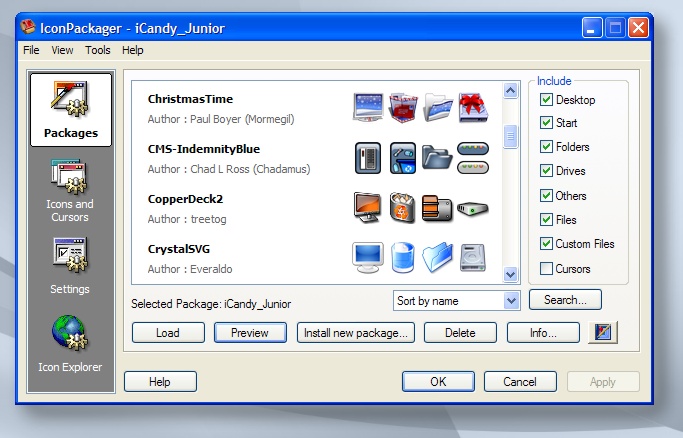The height and width of the screenshot is (438, 683).
Task: Open the Settings section in sidebar
Action: 70,266
